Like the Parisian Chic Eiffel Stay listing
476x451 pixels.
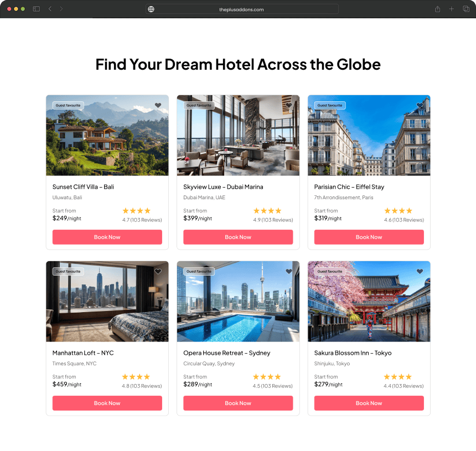(420, 105)
